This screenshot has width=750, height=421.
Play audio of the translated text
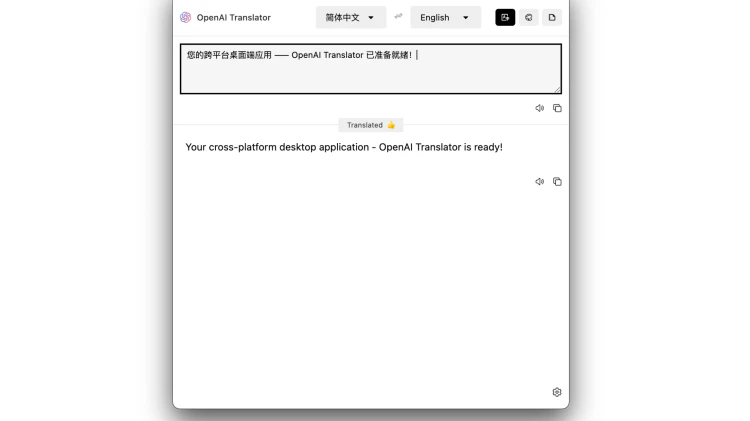(x=540, y=182)
